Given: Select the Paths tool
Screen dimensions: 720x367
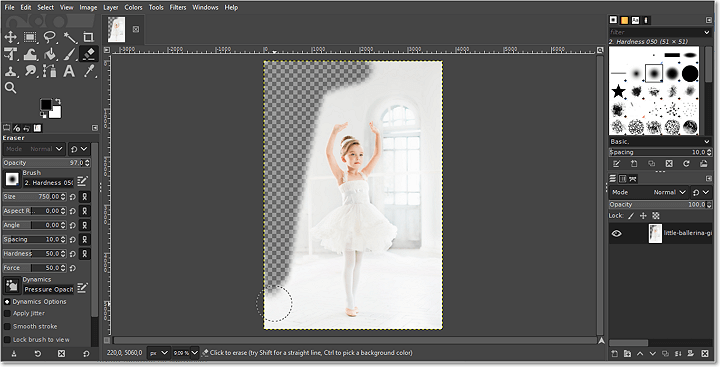Looking at the screenshot, I should [50, 71].
